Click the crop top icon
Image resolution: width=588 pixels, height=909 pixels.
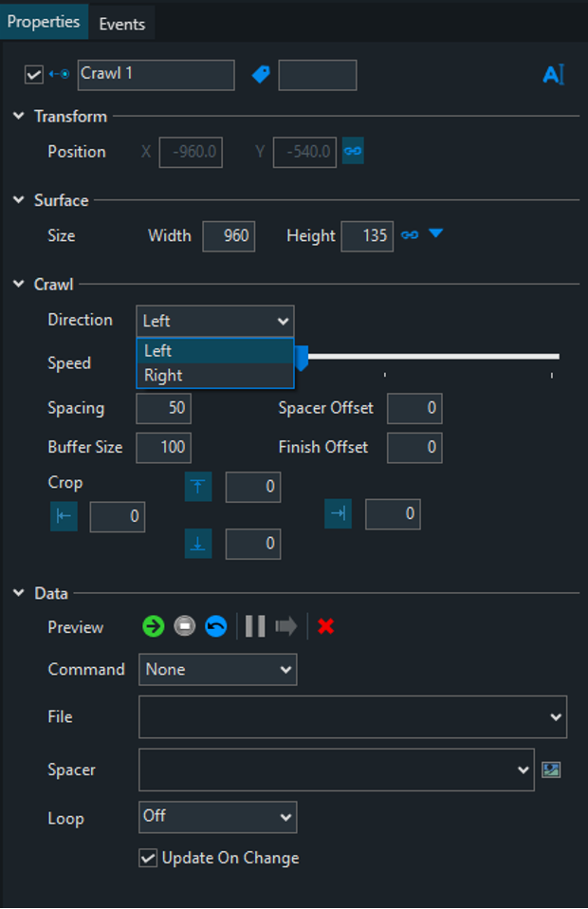[x=198, y=488]
